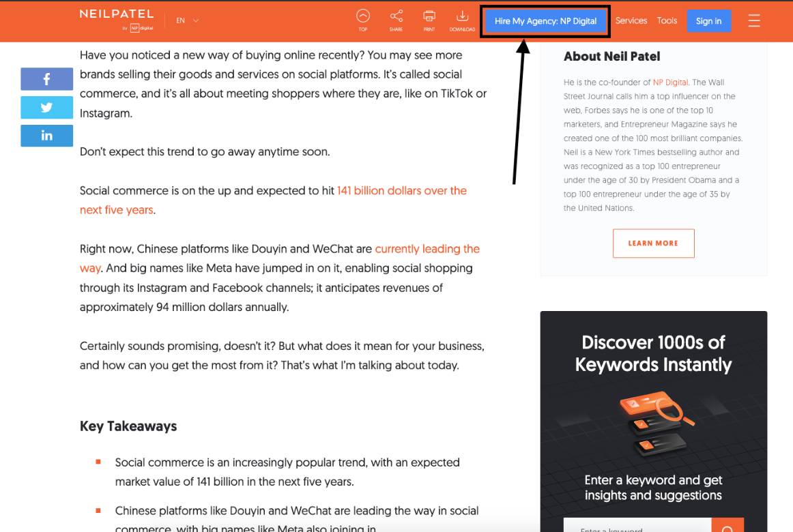Share article on Twitter

[46, 107]
